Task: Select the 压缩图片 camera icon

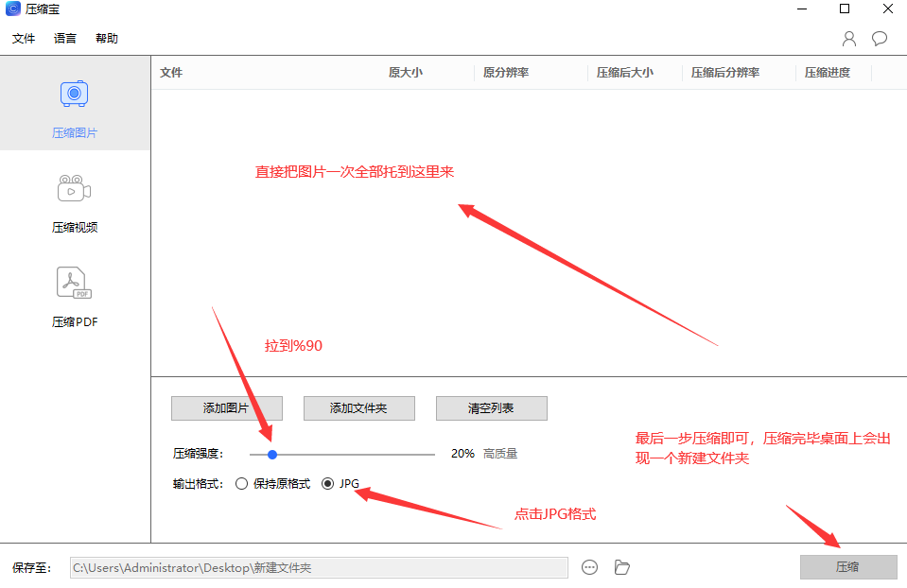Action: (75, 95)
